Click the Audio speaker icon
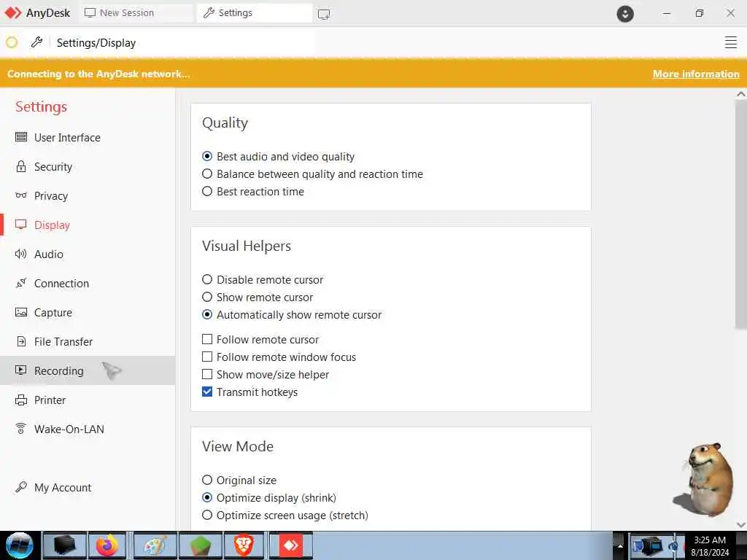 pos(21,254)
